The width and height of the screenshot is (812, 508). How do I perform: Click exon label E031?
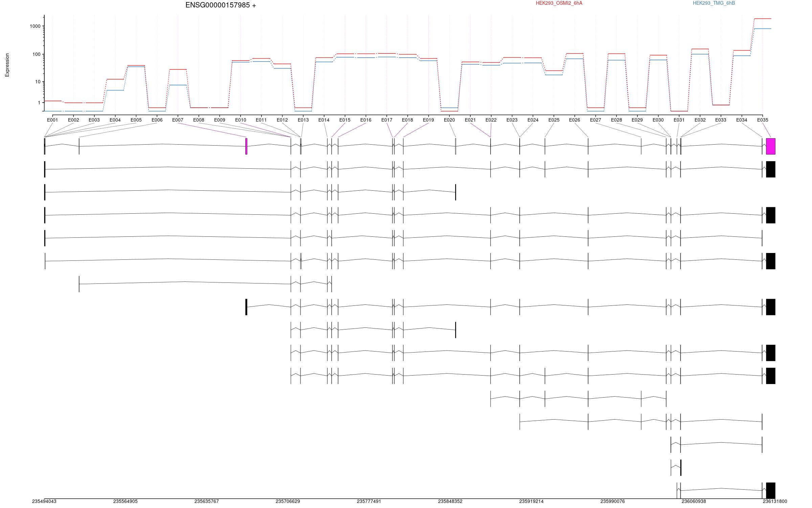[679, 120]
